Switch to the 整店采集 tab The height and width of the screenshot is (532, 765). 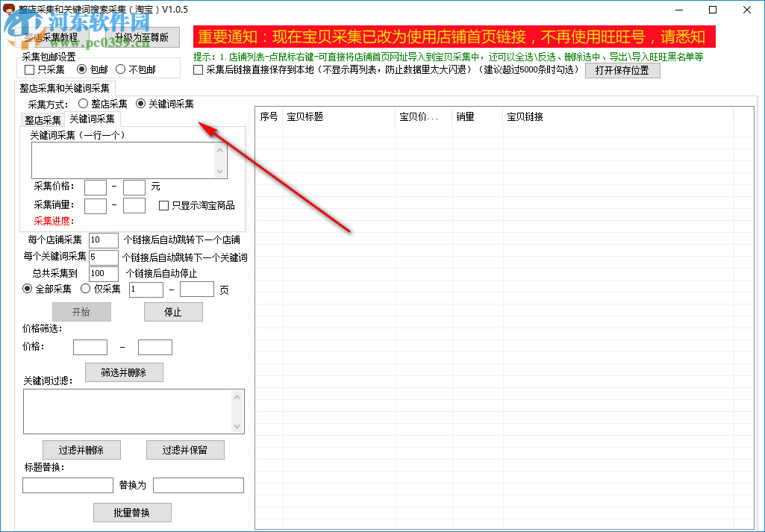pos(42,119)
